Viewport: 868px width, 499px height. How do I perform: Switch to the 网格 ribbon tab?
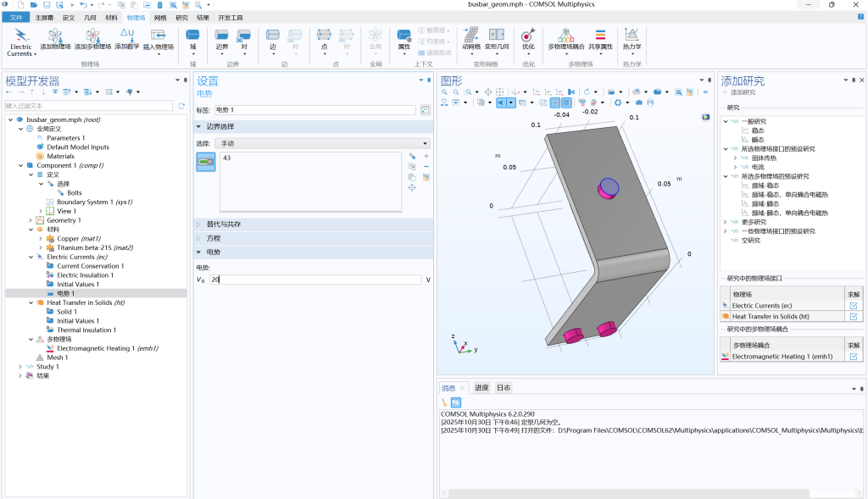(160, 17)
